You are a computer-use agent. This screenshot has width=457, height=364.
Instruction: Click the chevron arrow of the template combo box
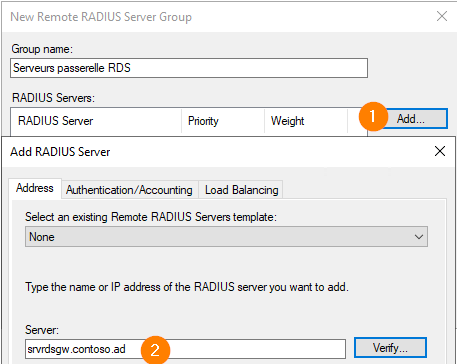point(418,237)
